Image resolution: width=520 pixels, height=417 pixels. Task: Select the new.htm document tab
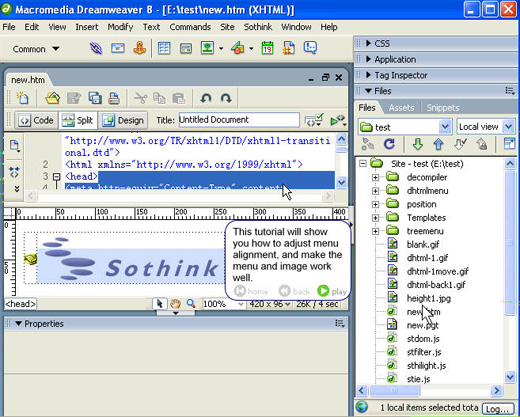(x=28, y=80)
